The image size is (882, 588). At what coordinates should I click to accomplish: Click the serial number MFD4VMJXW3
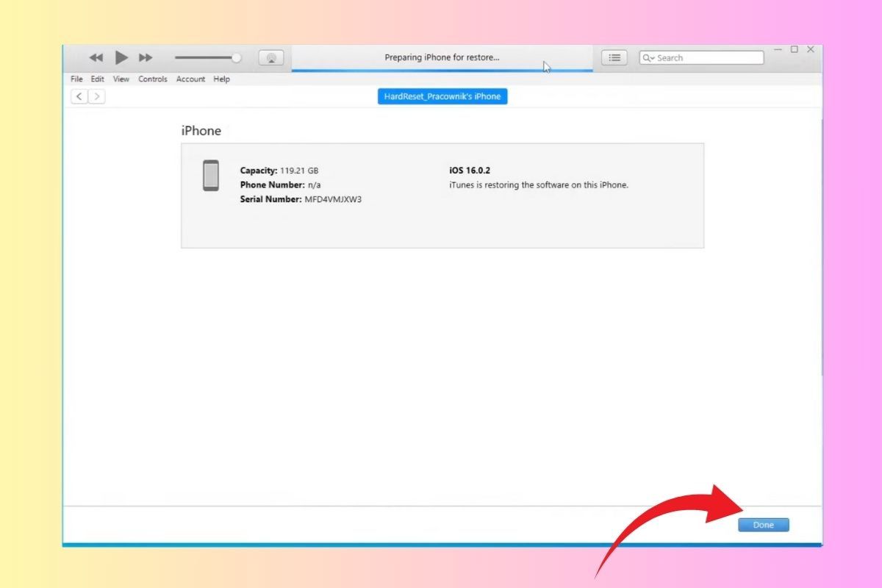pos(333,199)
